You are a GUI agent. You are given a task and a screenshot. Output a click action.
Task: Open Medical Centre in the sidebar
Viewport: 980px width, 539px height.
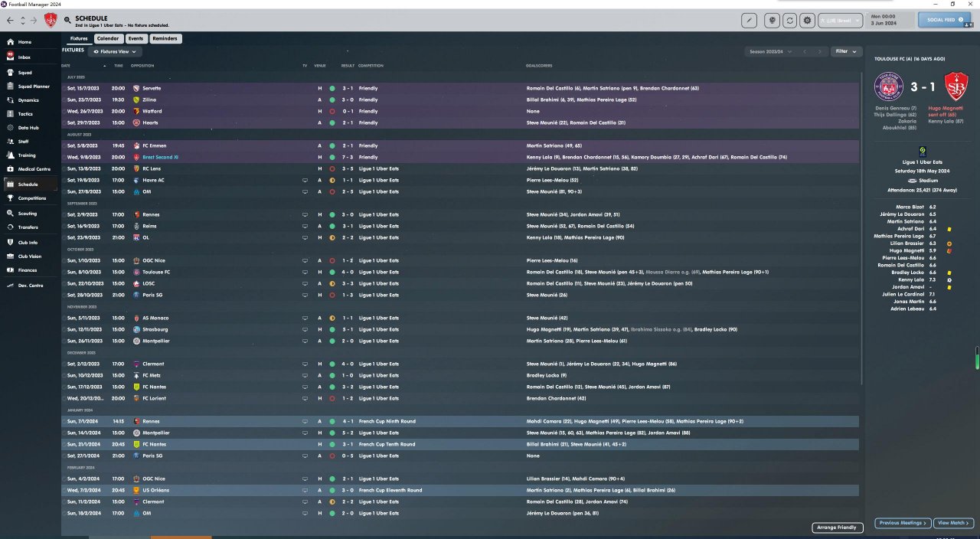(31, 169)
